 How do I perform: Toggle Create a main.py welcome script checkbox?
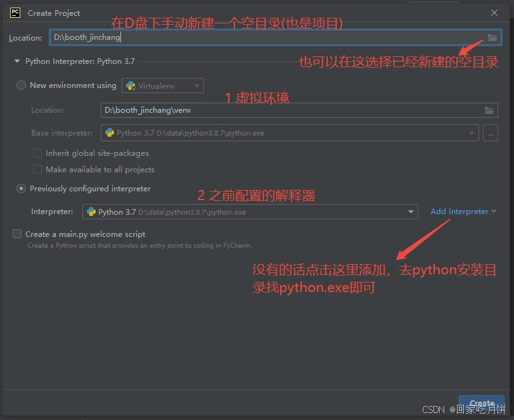[x=17, y=234]
